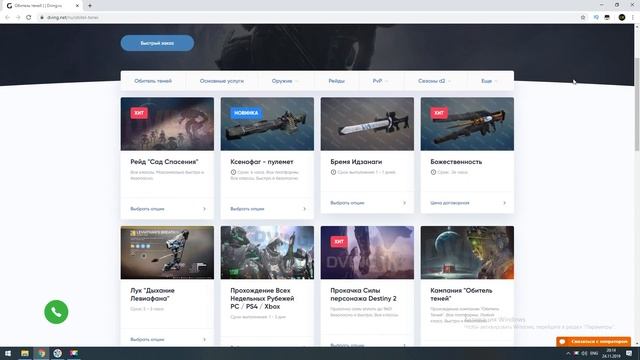Reload the page with the refresh icon
This screenshot has width=640, height=360.
(29, 18)
